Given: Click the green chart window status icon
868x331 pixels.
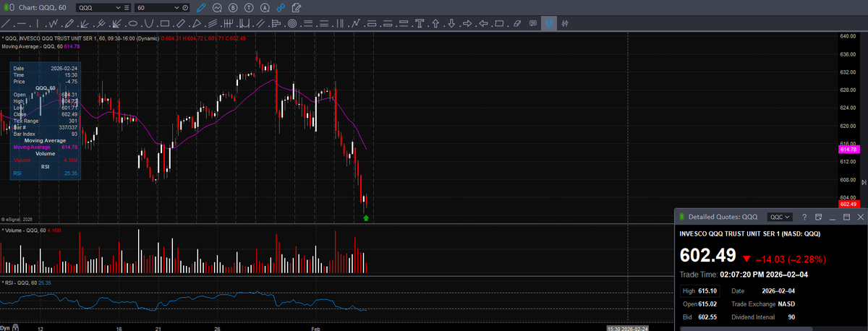Looking at the screenshot, I should coord(8,7).
